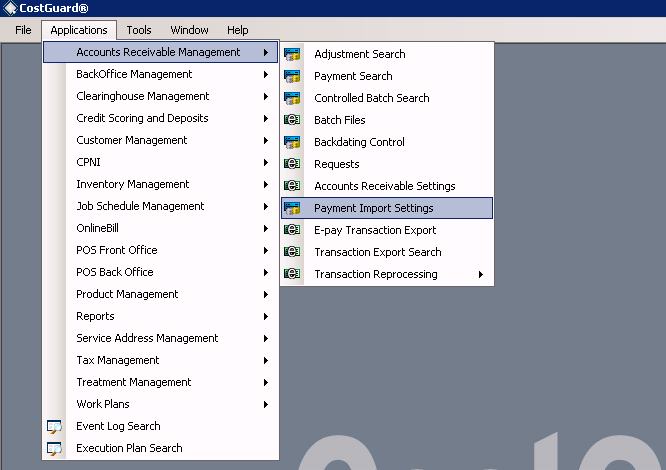666x470 pixels.
Task: Click the Event Log Search icon
Action: pyautogui.click(x=55, y=426)
